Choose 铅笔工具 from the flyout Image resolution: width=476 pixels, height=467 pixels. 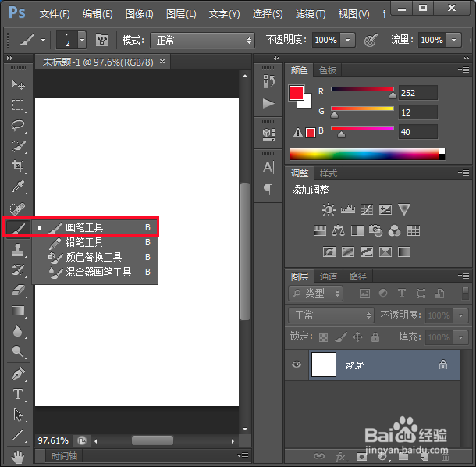pyautogui.click(x=95, y=242)
